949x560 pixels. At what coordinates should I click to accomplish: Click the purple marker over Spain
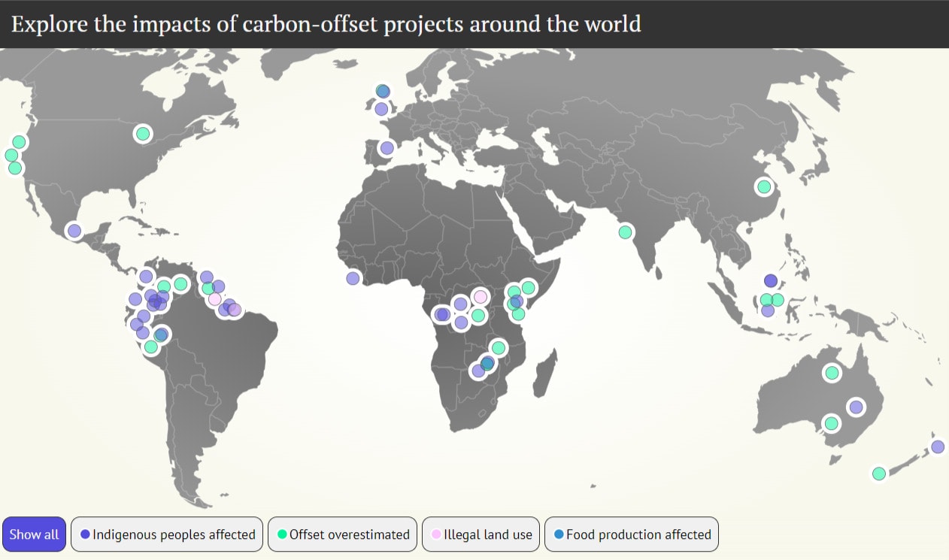pyautogui.click(x=387, y=148)
